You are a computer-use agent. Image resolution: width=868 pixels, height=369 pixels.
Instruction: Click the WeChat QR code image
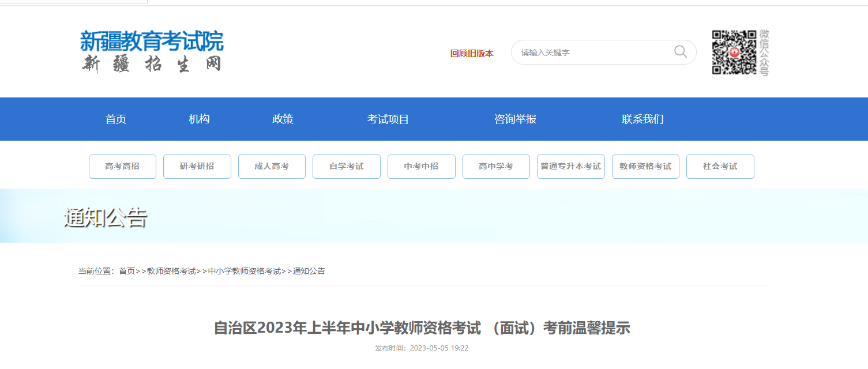(734, 52)
